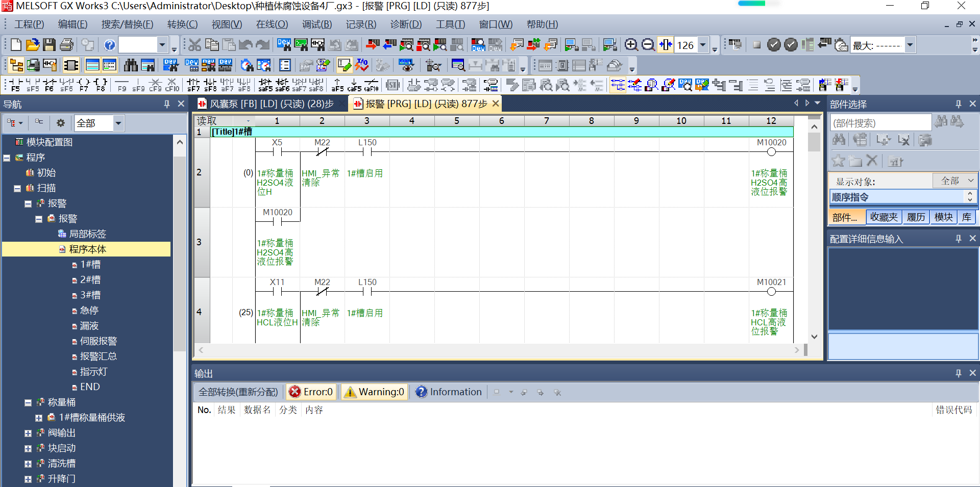
Task: Expand the 阀输出 tree node
Action: pos(28,433)
